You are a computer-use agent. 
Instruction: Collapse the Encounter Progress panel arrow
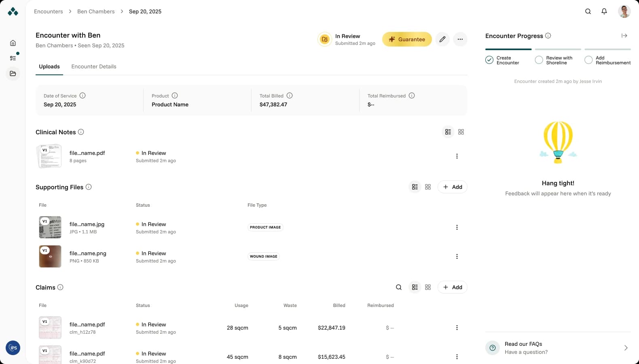(x=624, y=36)
